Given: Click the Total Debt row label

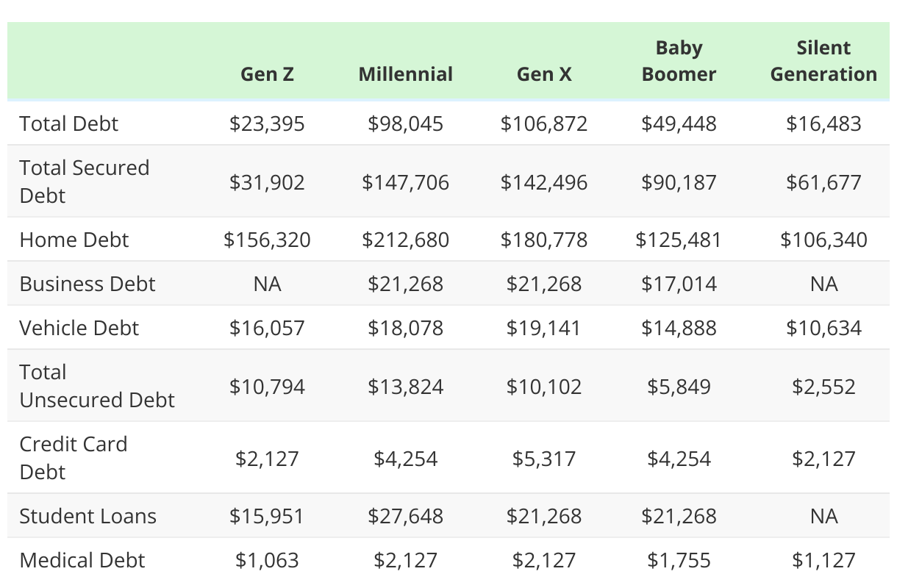Looking at the screenshot, I should (69, 123).
